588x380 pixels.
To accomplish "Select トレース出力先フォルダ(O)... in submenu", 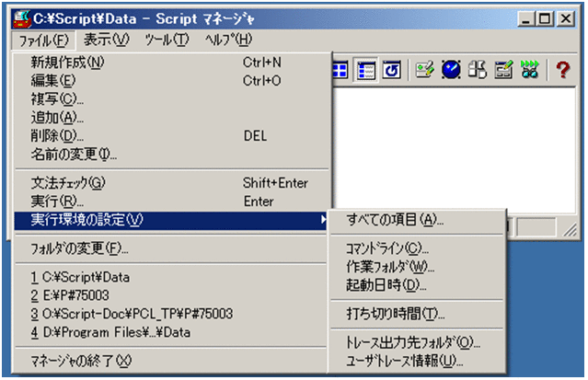I will tap(417, 342).
